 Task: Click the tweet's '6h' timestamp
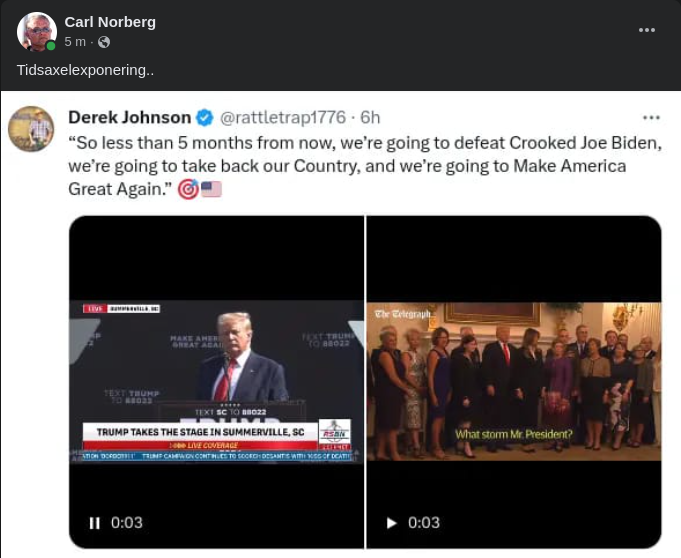pyautogui.click(x=370, y=118)
